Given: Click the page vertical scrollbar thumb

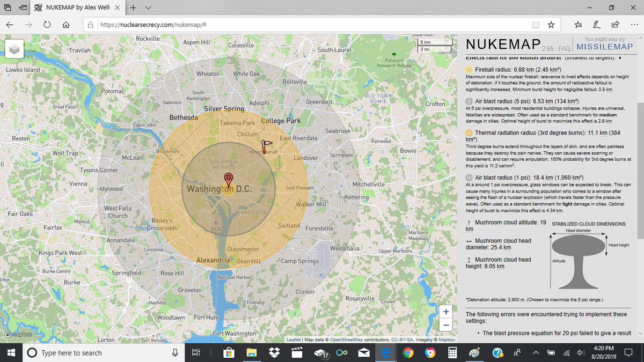Looking at the screenshot, I should point(640,171).
